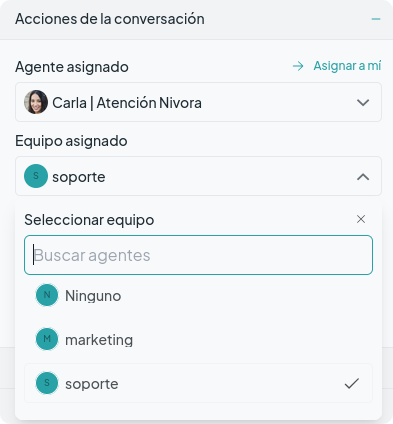Select the Ninguno team option
Image resolution: width=393 pixels, height=424 pixels.
coord(198,295)
